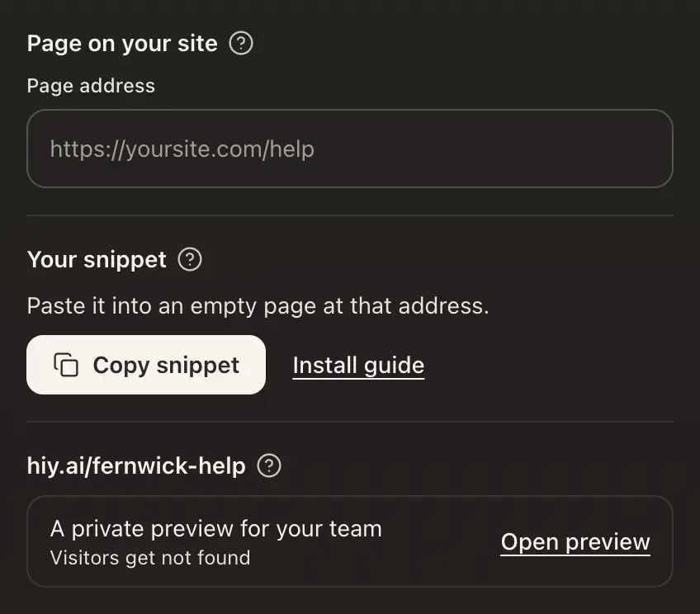The image size is (700, 614).
Task: Select the hiy.ai/fernwick-help heading text
Action: coord(136,465)
